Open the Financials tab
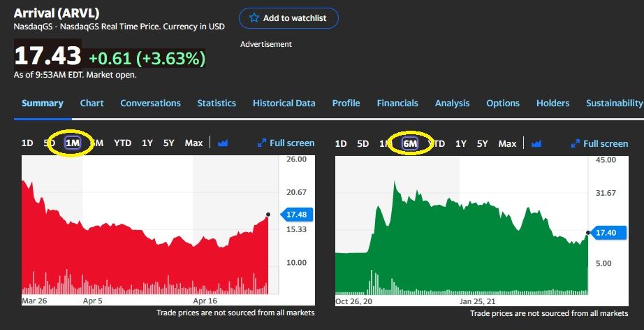Image resolution: width=644 pixels, height=330 pixels. pyautogui.click(x=397, y=103)
